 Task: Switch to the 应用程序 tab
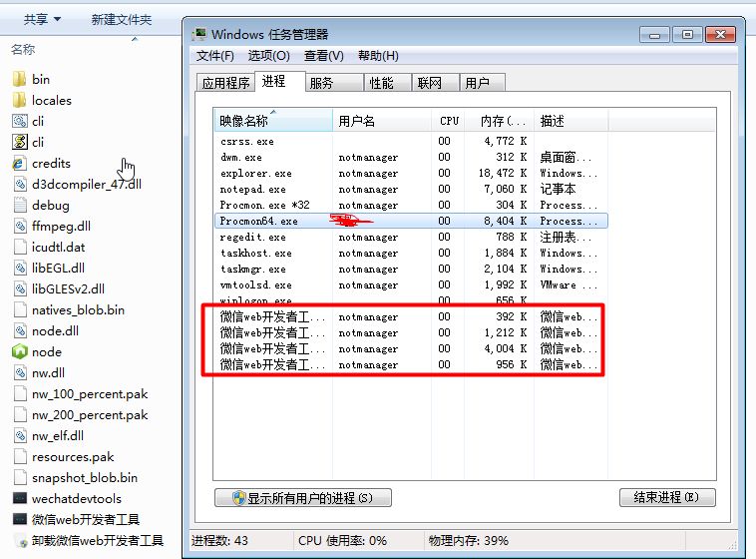[x=225, y=83]
